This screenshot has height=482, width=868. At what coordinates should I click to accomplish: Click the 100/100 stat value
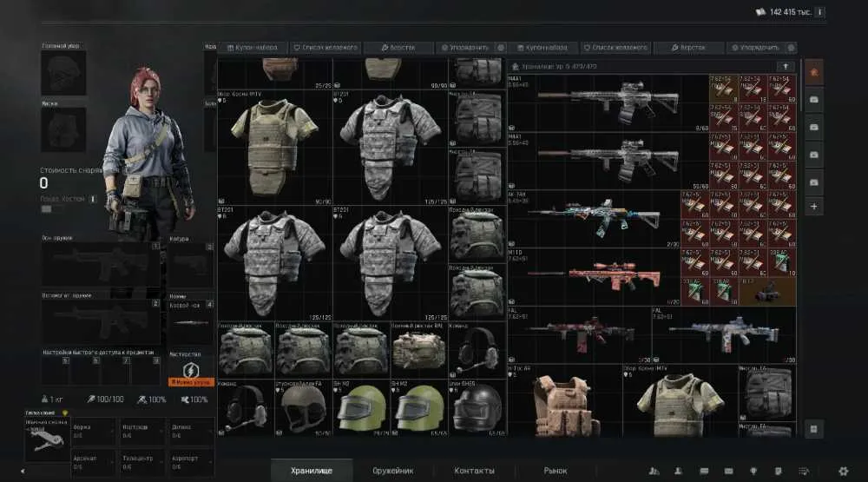tap(109, 399)
